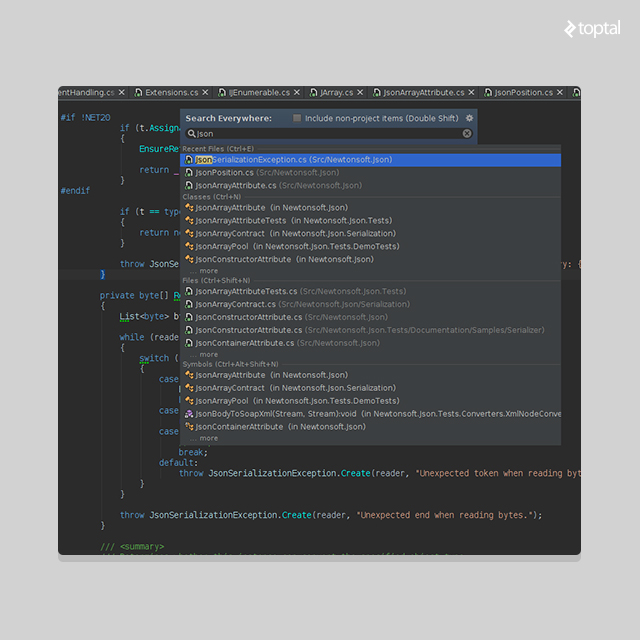Select JsonArrayAttributeTests class result
The height and width of the screenshot is (640, 640).
371,221
